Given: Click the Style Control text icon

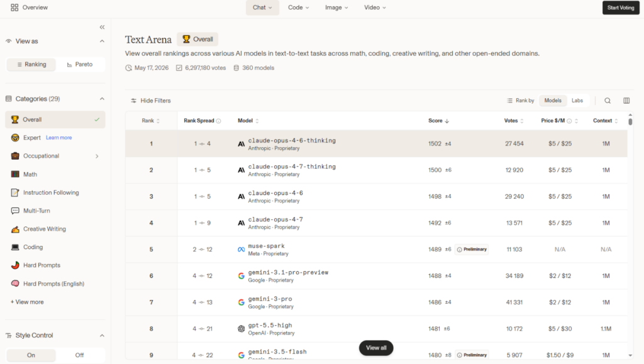Looking at the screenshot, I should coord(9,335).
